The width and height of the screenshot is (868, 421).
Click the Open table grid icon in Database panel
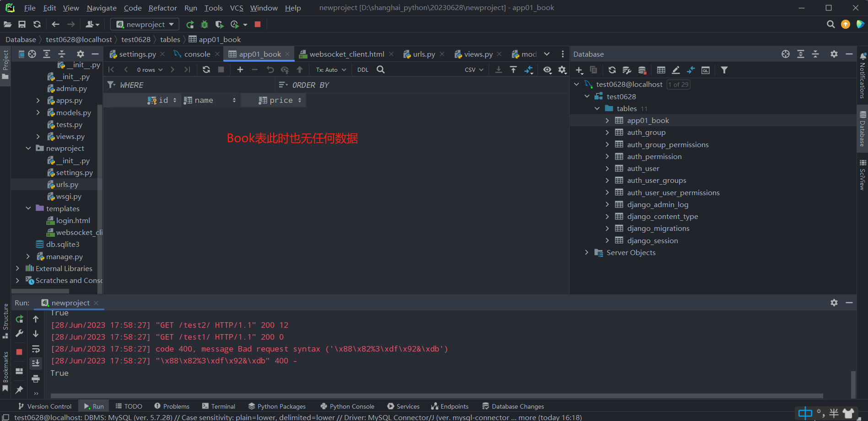point(661,70)
